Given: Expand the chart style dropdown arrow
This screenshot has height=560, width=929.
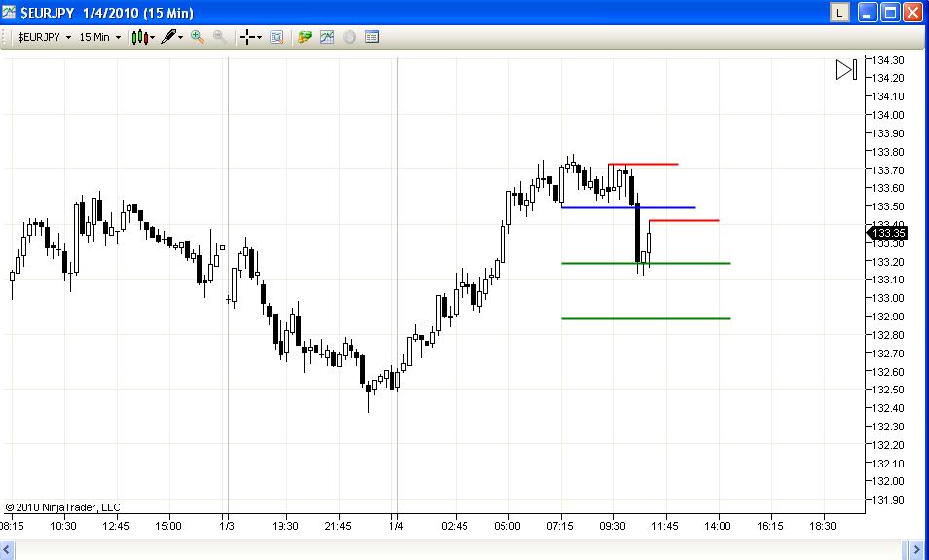Looking at the screenshot, I should pyautogui.click(x=153, y=38).
